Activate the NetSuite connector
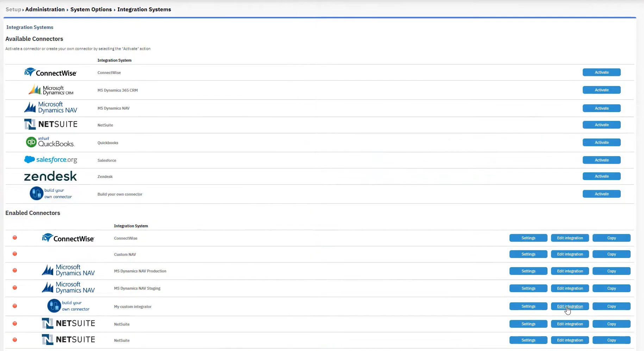Screen dimensions: 644x351 pos(601,125)
